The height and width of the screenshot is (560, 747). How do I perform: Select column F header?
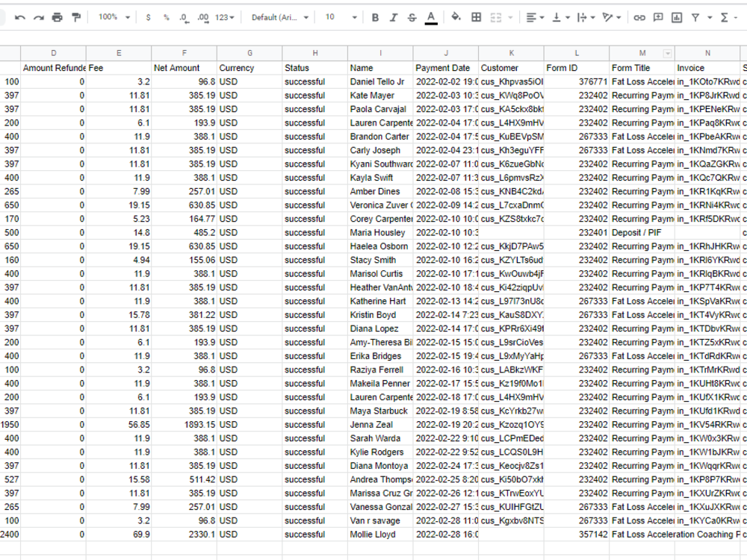[x=185, y=53]
